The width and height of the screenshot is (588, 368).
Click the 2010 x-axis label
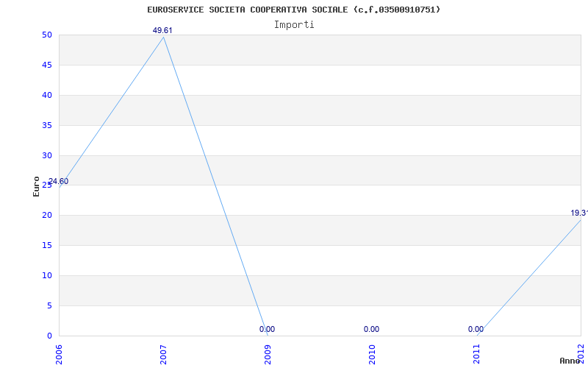click(x=372, y=355)
